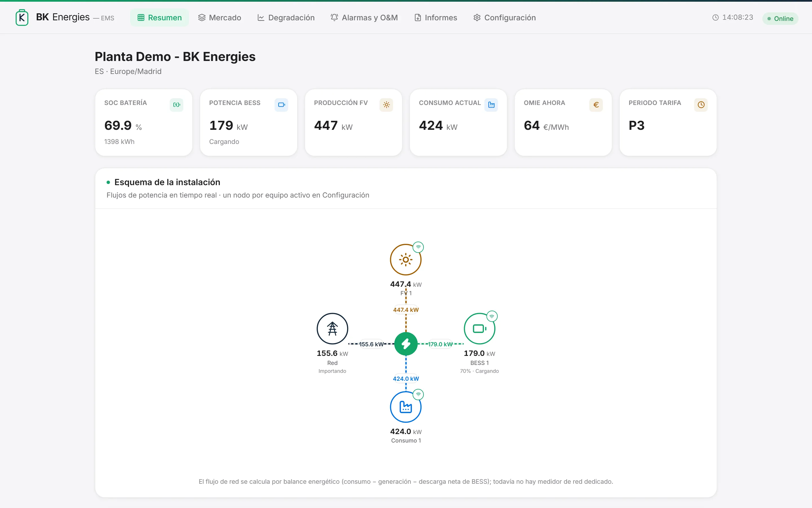
Task: Select the BESS 1 battery node
Action: tap(480, 329)
